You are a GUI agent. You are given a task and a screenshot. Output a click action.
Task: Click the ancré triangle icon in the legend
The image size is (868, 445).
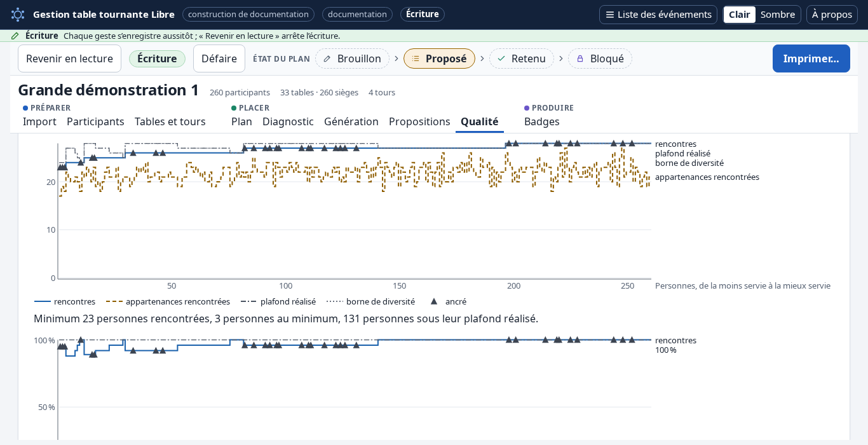point(434,301)
